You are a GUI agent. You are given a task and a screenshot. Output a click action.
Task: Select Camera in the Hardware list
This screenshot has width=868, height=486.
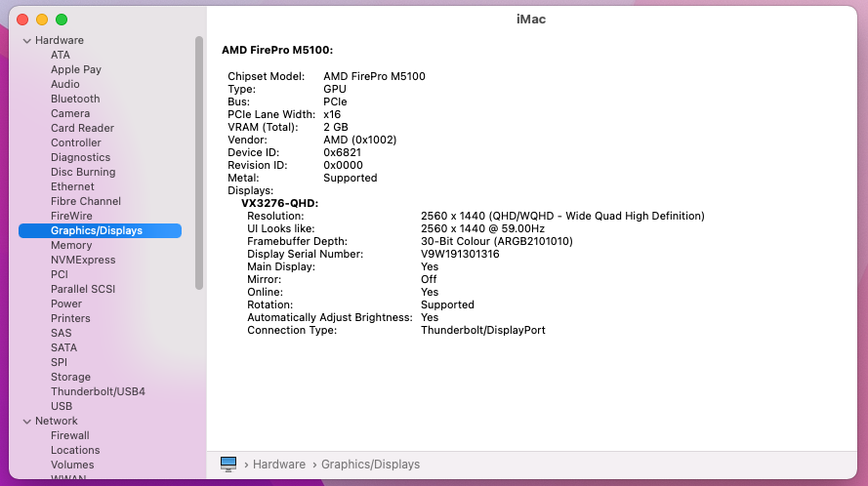70,113
